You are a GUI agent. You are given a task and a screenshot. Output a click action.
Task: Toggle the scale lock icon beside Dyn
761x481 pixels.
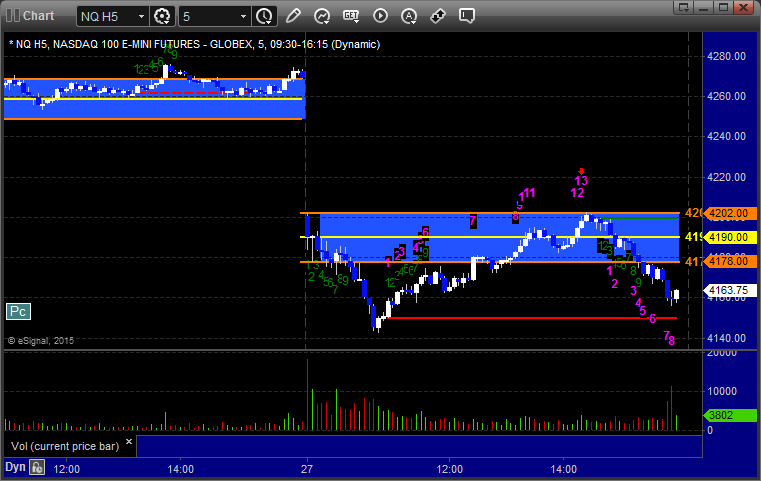(37, 467)
